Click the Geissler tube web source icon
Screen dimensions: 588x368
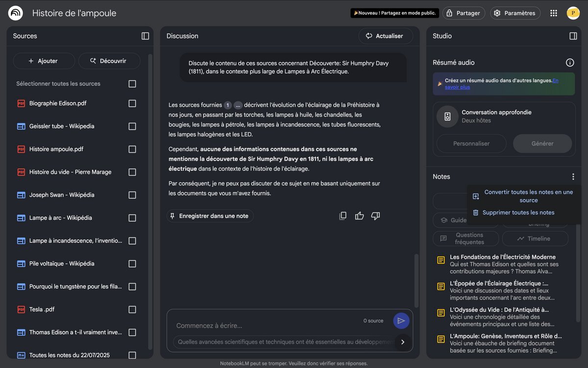tap(21, 126)
